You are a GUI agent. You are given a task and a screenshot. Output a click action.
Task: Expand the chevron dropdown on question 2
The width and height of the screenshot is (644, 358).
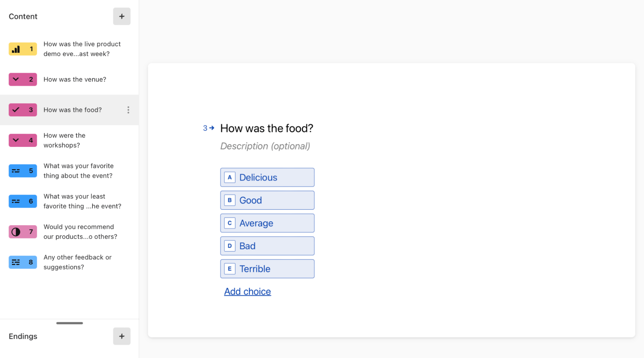(16, 79)
